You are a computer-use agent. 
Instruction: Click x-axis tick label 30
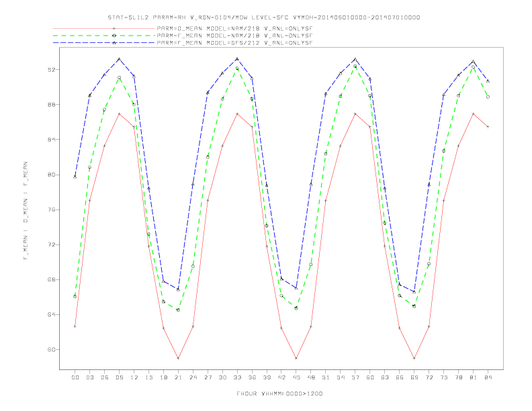click(x=222, y=377)
